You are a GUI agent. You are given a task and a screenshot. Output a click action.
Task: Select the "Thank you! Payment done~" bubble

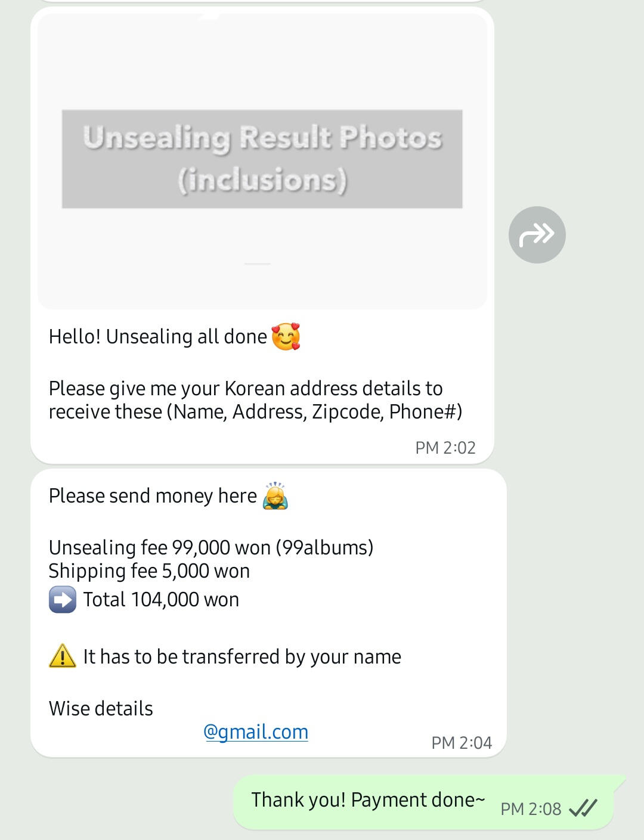pyautogui.click(x=368, y=800)
